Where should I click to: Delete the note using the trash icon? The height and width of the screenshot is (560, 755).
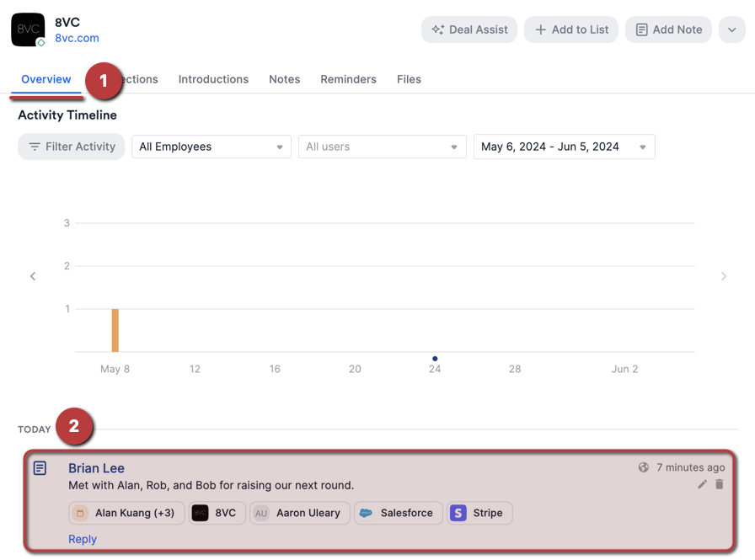point(719,484)
